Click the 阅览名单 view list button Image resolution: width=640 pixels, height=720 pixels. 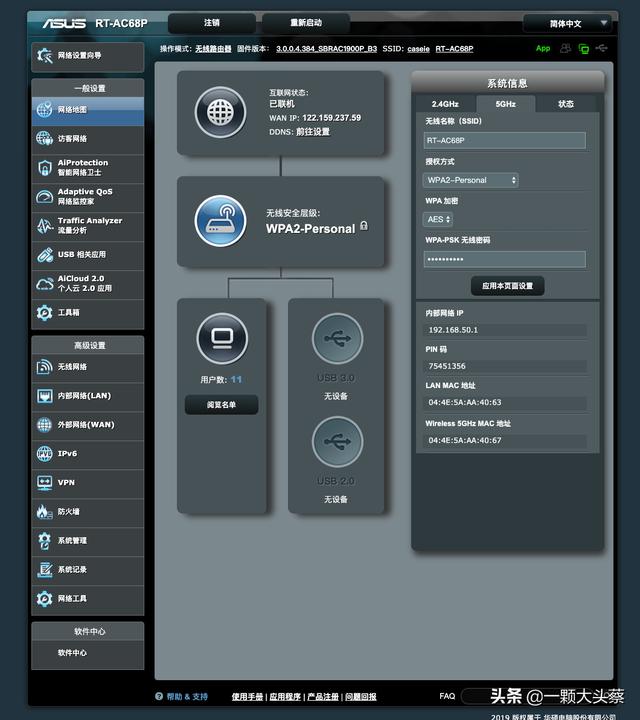tap(221, 405)
